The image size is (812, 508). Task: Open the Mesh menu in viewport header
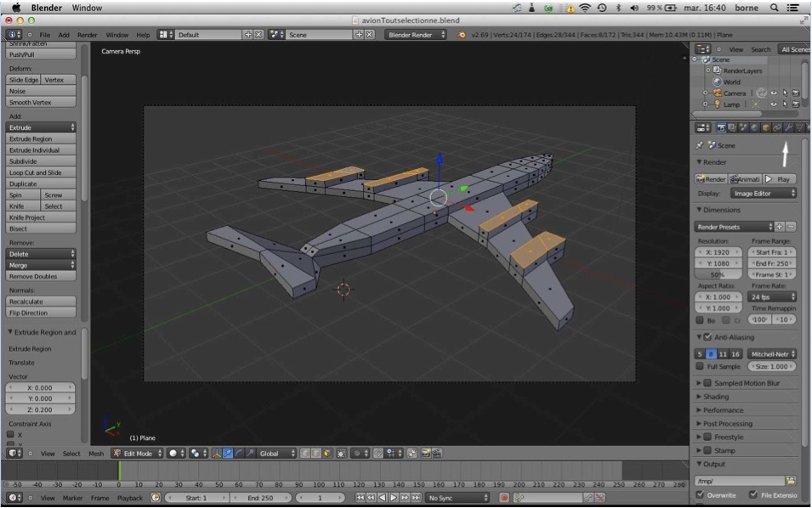[x=96, y=454]
